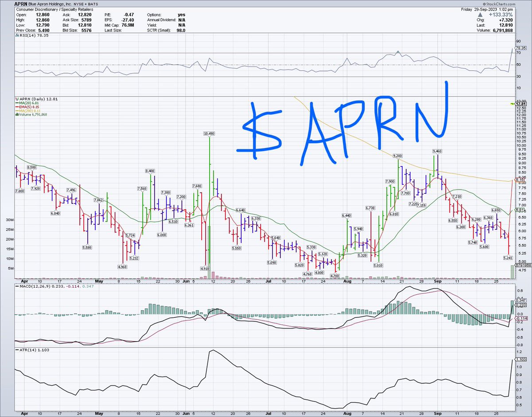532x417 pixels.
Task: Click the 4.968 May low price label
Action: (122, 267)
